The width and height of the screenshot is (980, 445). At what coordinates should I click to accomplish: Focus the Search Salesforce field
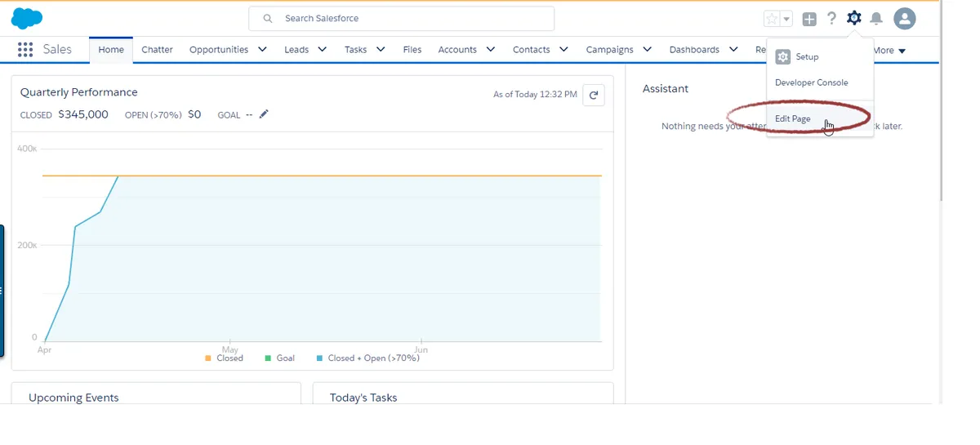click(402, 19)
